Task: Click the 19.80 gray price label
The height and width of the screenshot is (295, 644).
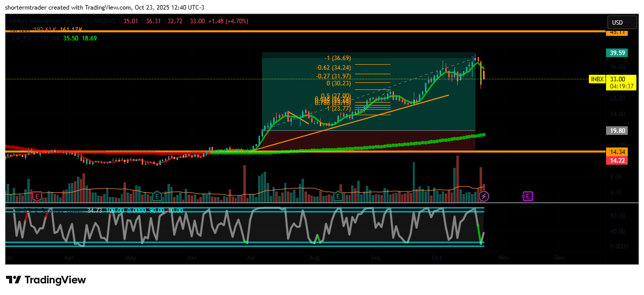Action: point(617,130)
